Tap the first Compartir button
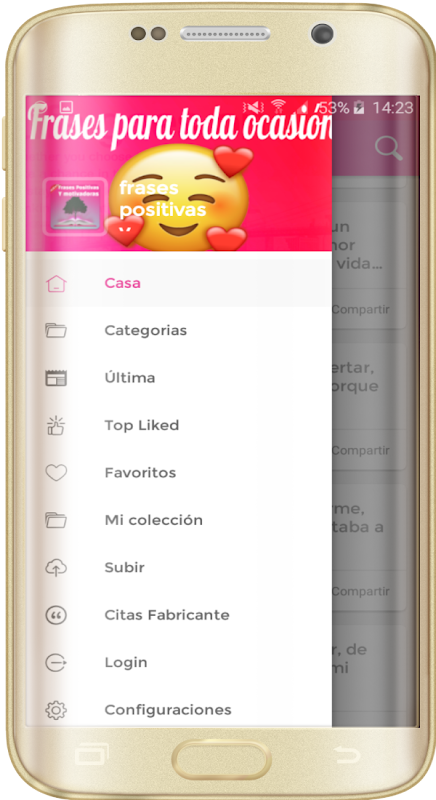Viewport: 436px width, 800px height. pos(361,310)
